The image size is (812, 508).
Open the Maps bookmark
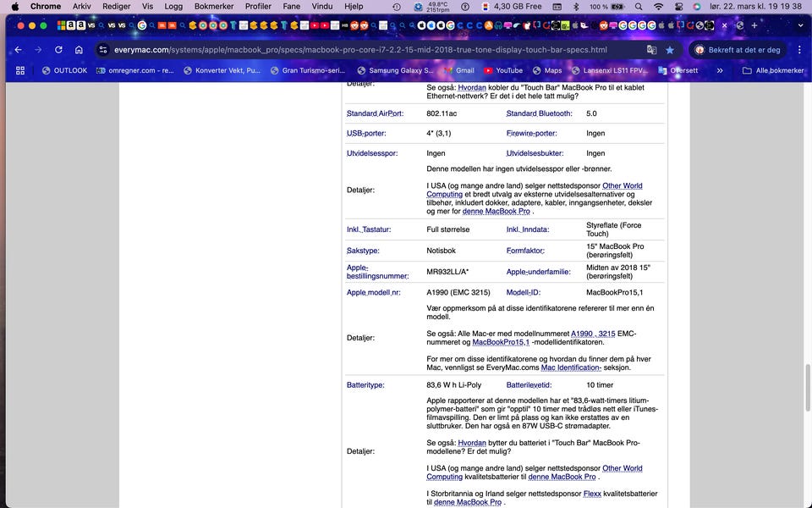[547, 70]
